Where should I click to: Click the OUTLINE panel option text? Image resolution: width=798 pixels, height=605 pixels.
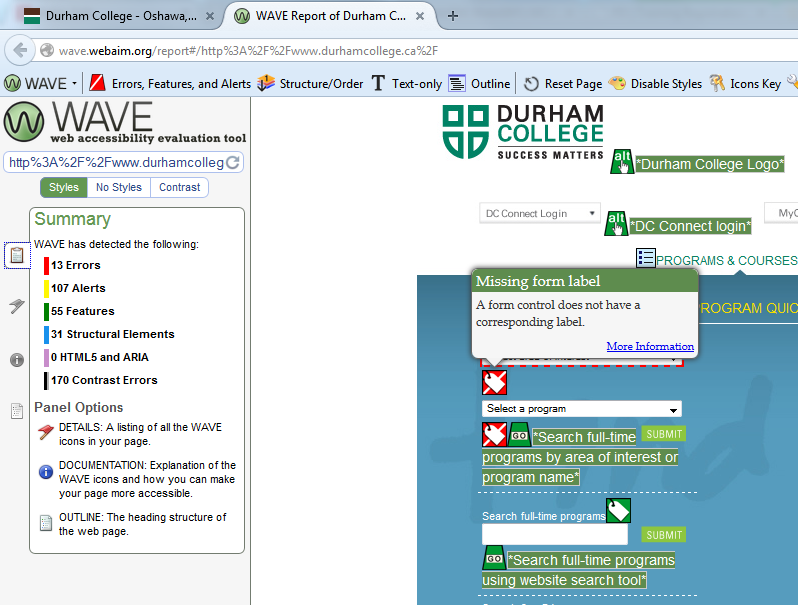click(142, 524)
